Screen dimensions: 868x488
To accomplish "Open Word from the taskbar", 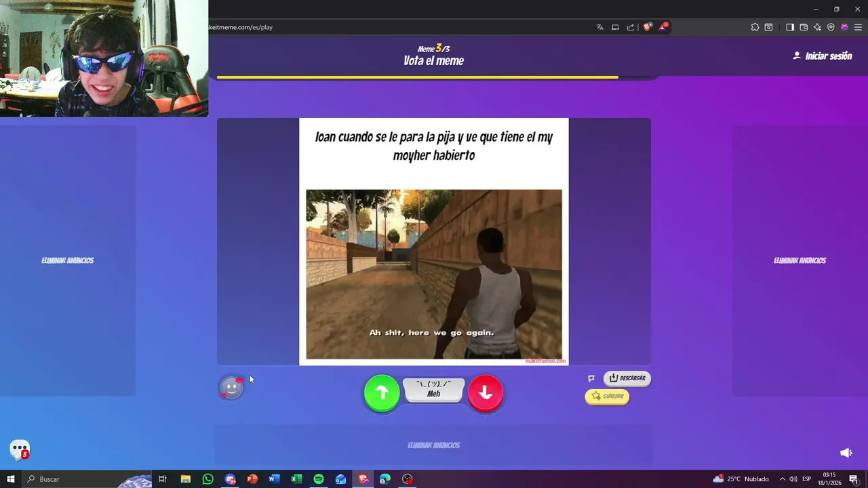I will pos(274,479).
